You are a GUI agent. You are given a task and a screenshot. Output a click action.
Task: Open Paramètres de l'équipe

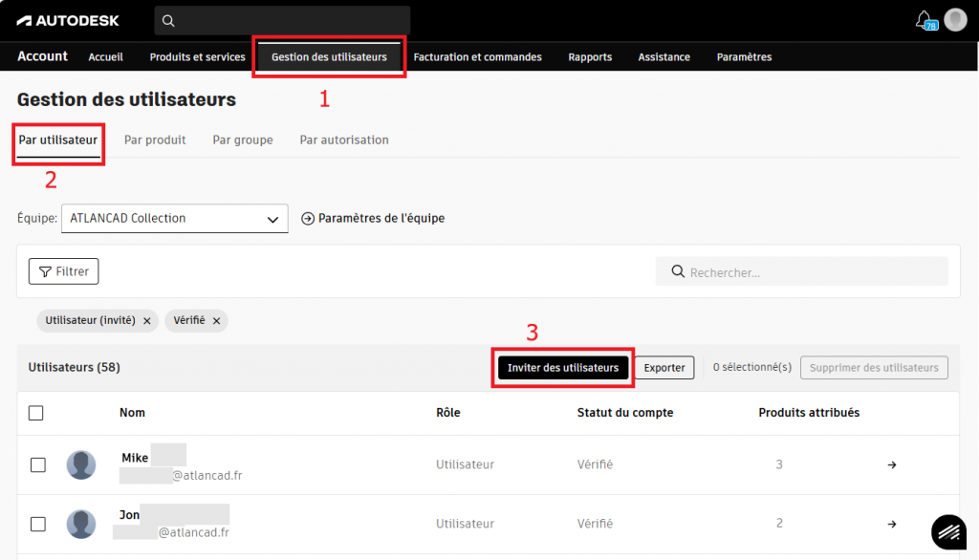click(373, 218)
